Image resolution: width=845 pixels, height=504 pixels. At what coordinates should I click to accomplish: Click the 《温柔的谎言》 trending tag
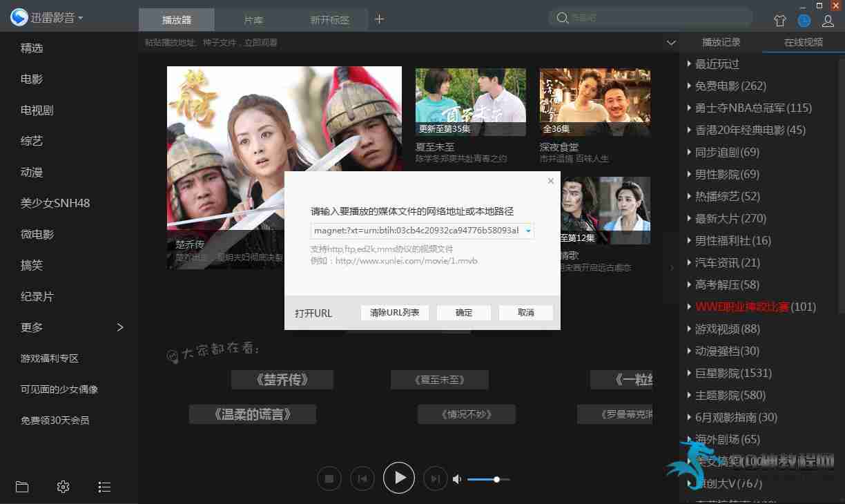253,414
